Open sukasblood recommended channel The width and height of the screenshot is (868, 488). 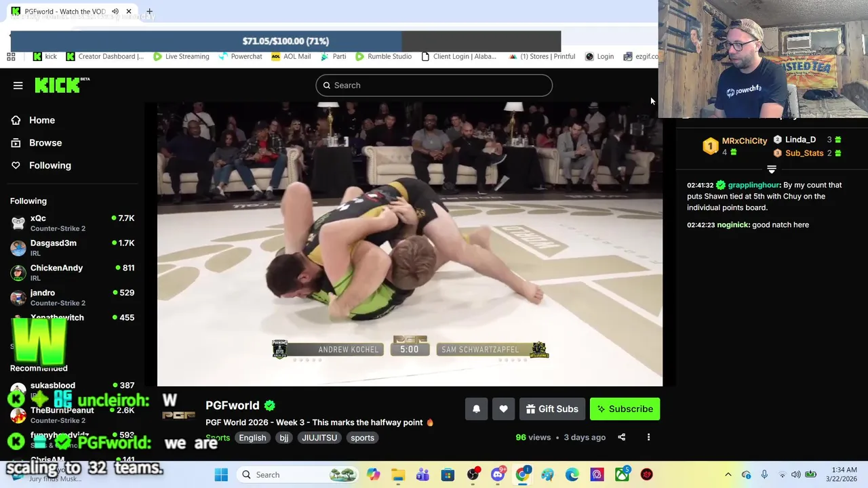coord(73,388)
